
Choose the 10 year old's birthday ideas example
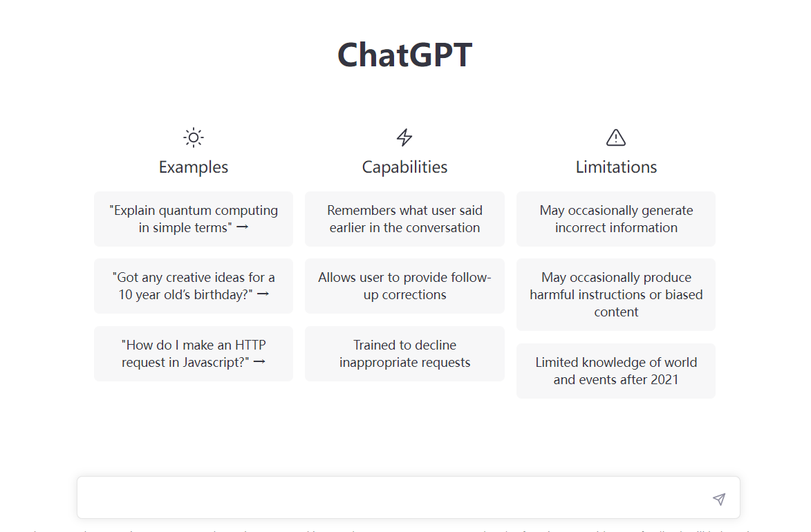pos(194,286)
